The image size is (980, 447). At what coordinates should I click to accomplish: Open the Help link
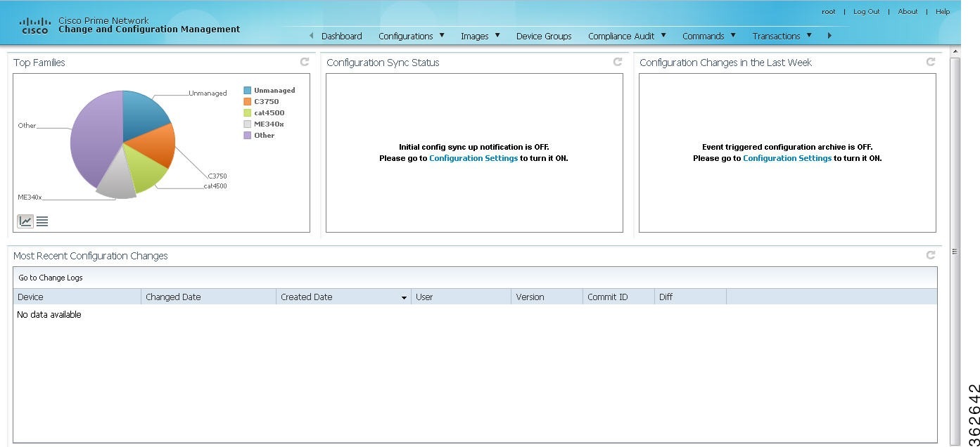point(943,11)
